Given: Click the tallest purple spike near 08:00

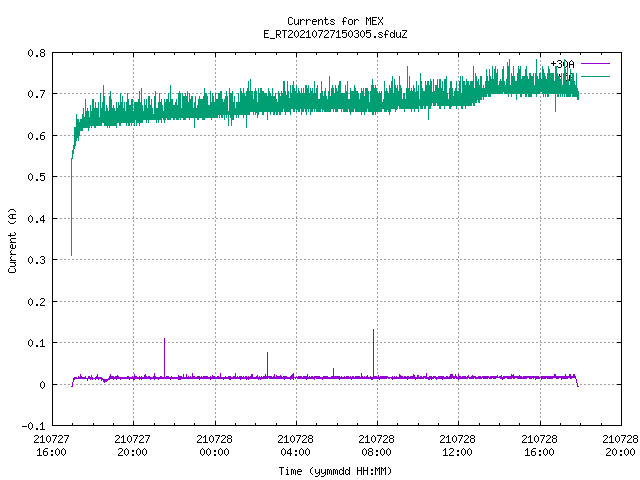Looking at the screenshot, I should click(373, 353).
